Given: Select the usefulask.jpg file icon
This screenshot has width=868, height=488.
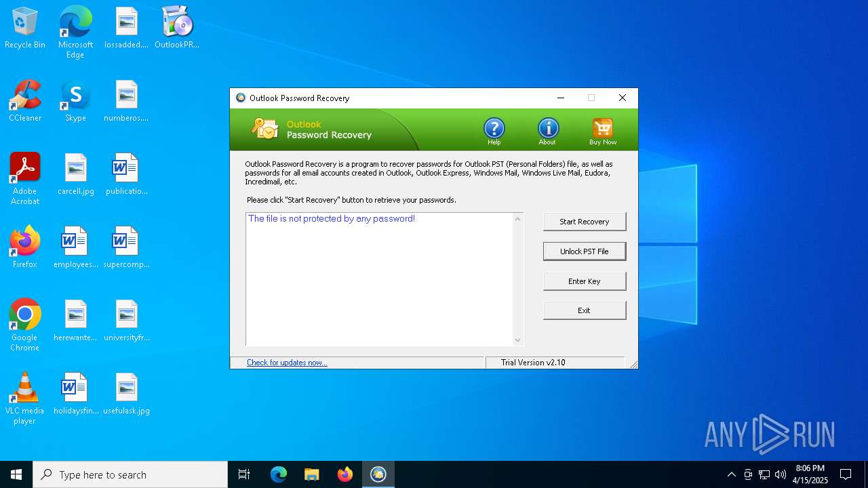Looking at the screenshot, I should (126, 394).
